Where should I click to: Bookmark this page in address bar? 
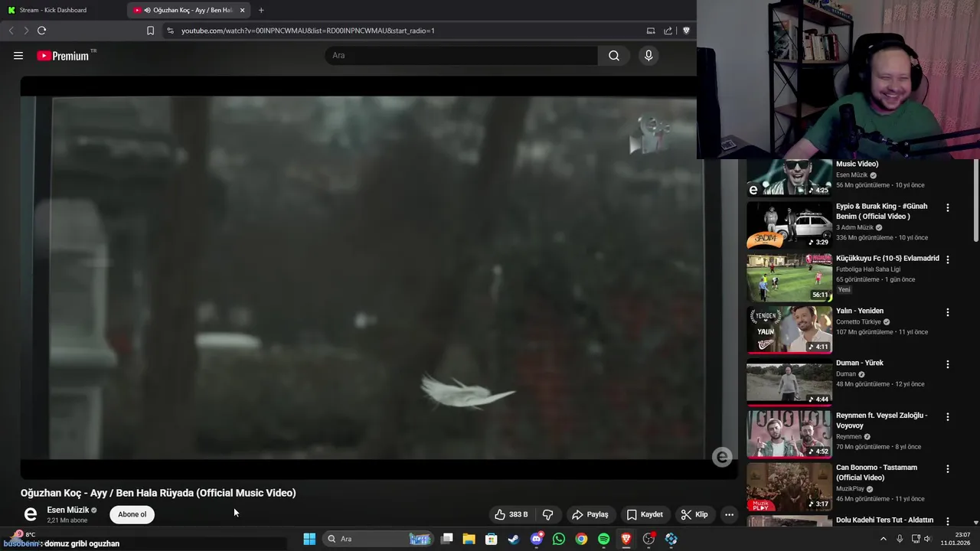pos(150,31)
